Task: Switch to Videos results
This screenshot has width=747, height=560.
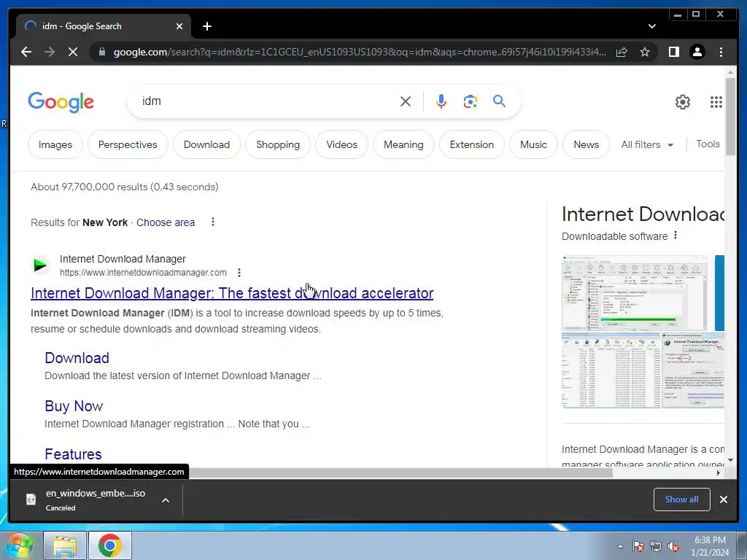Action: pyautogui.click(x=341, y=144)
